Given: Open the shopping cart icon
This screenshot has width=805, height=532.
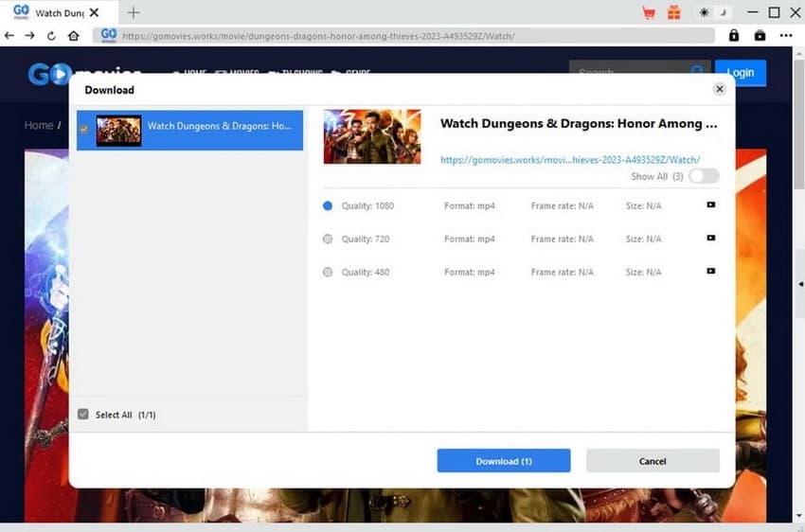Looking at the screenshot, I should (649, 13).
